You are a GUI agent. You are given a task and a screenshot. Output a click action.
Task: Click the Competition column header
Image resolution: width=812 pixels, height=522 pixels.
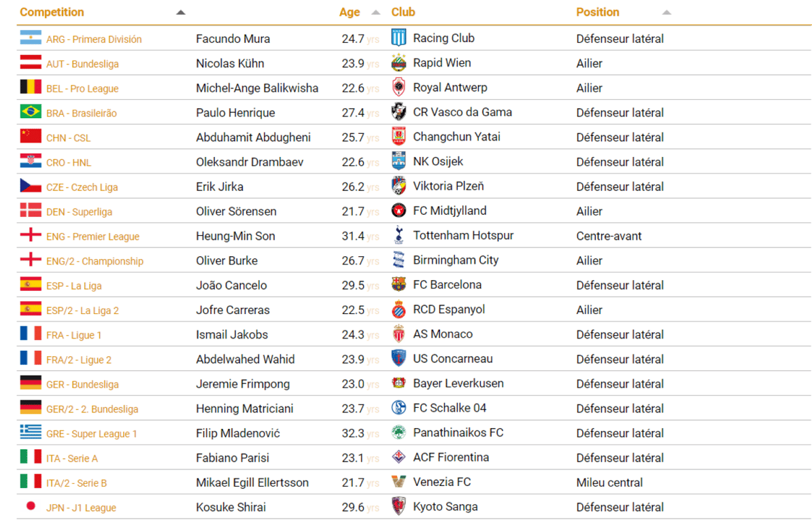52,12
